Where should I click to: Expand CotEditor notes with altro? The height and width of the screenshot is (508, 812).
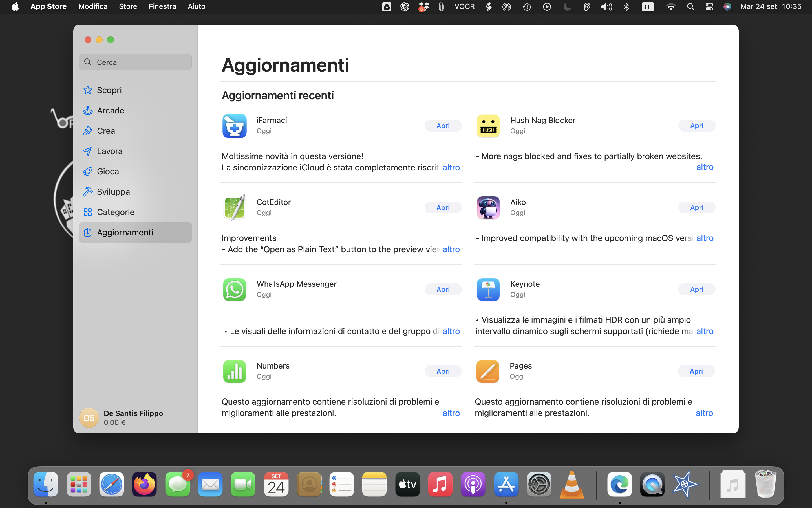point(451,249)
